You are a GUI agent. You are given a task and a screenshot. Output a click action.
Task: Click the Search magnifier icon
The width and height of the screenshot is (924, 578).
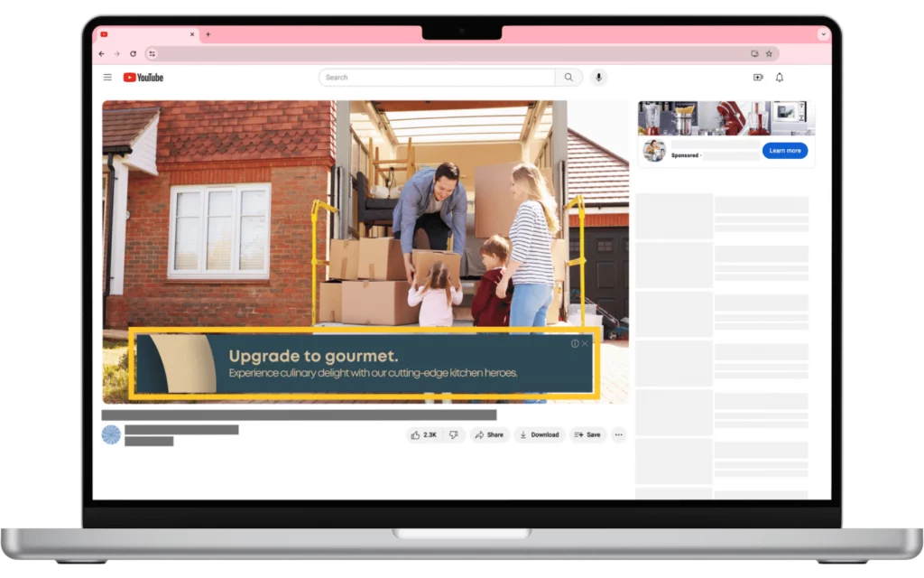click(568, 77)
